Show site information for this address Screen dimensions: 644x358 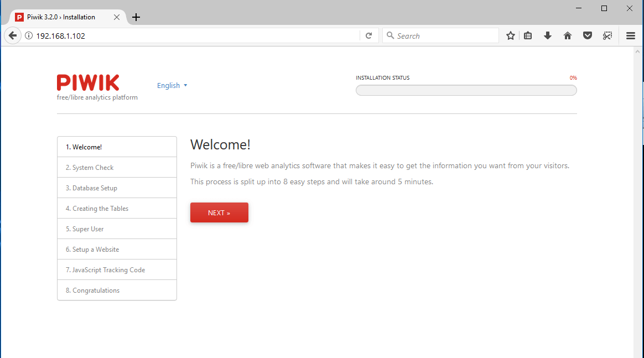click(x=29, y=36)
